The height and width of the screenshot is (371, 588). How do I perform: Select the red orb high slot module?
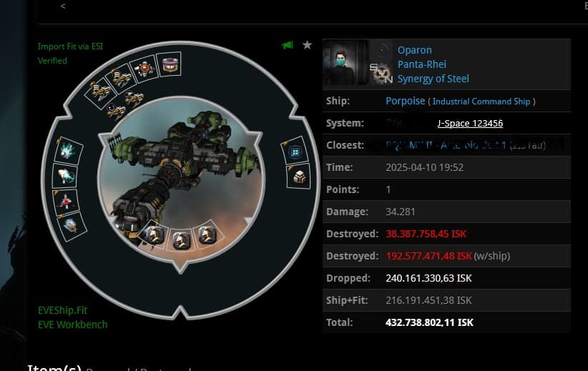point(144,69)
